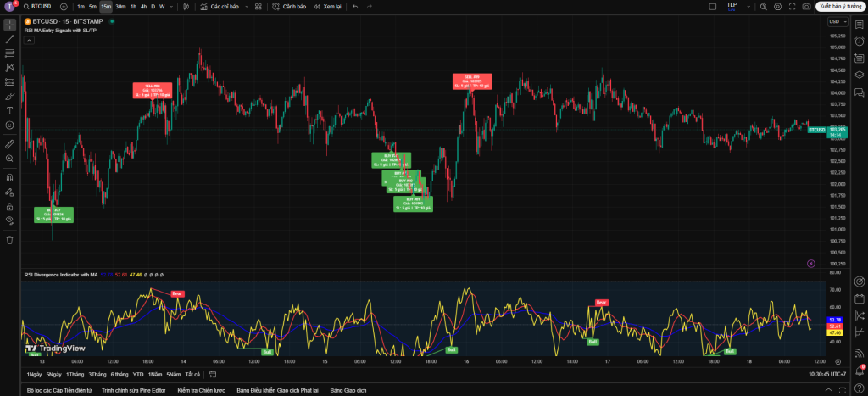Image resolution: width=868 pixels, height=396 pixels.
Task: Open the Trình chỉnh sửa Pine Editor tab
Action: pos(132,390)
